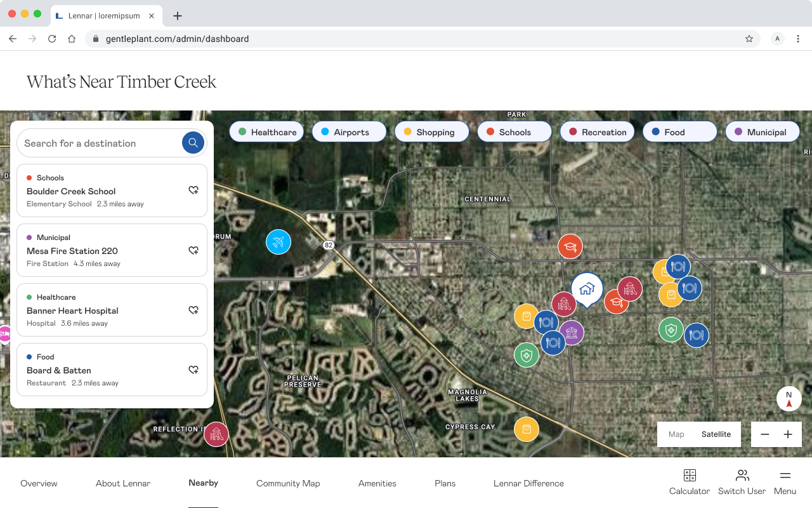Toggle the Healthcare filter chip
The image size is (812, 508).
tap(266, 132)
